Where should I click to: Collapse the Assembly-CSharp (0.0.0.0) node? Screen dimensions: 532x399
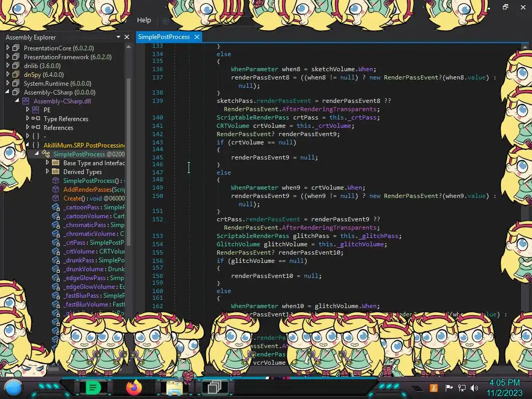(7, 92)
